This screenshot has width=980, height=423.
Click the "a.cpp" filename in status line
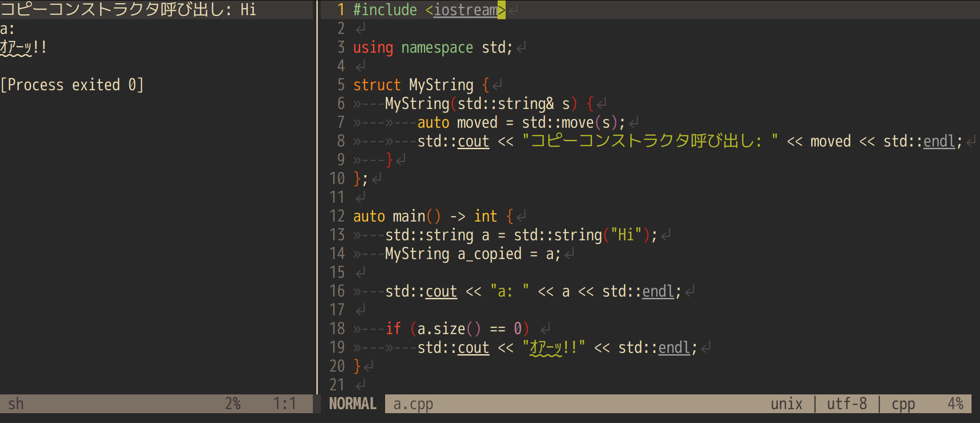coord(413,404)
